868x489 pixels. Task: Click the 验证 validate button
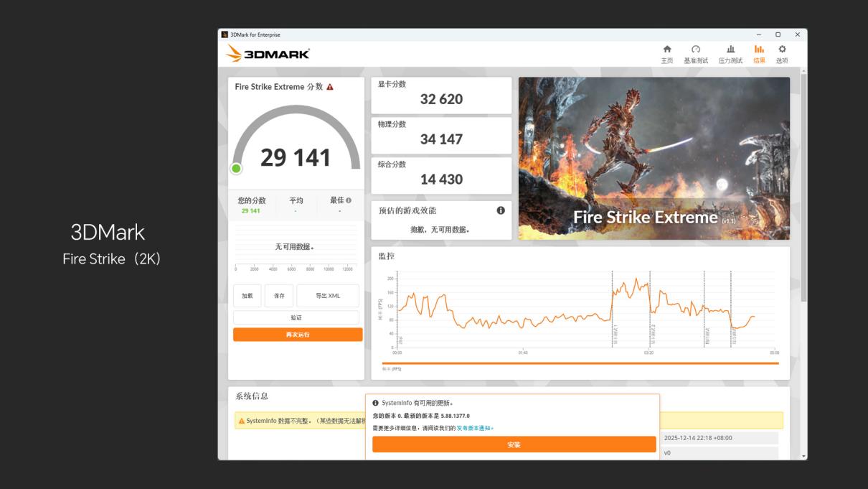point(296,317)
